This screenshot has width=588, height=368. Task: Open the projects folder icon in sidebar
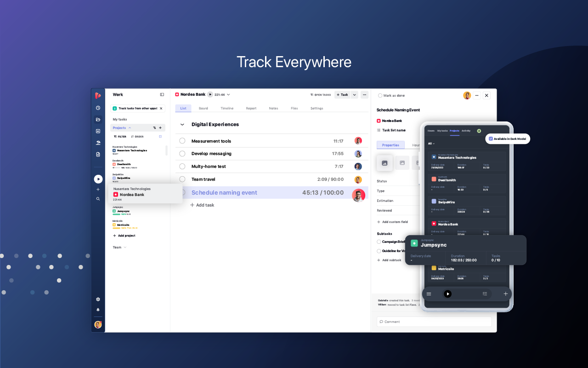[x=98, y=120]
